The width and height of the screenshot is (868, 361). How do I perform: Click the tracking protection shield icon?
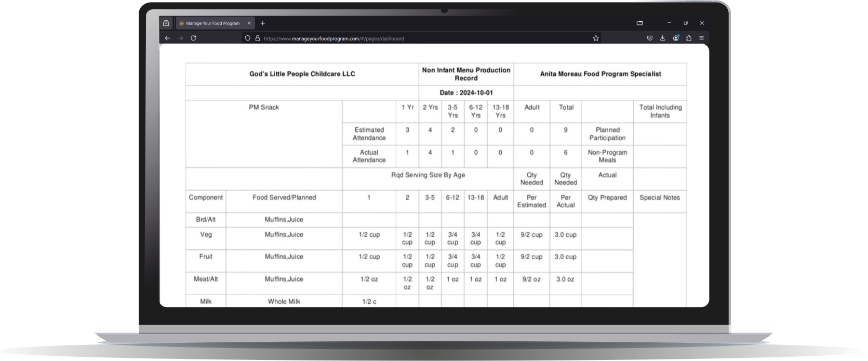248,38
